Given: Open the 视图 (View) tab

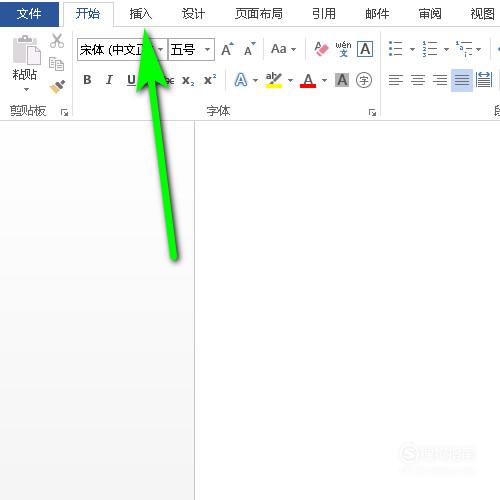Looking at the screenshot, I should point(482,14).
